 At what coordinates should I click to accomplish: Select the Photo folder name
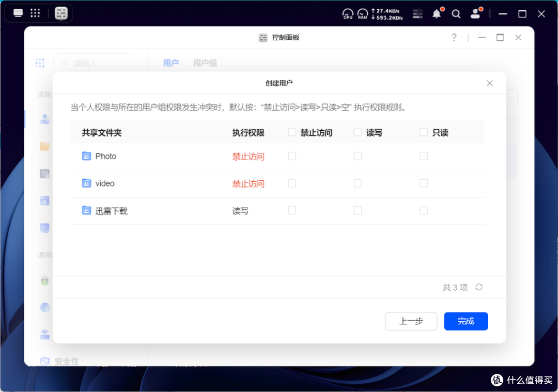tap(106, 156)
